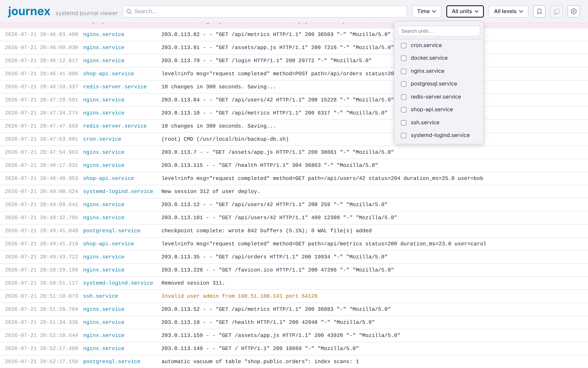
Task: Check the nginx.service checkbox
Action: pyautogui.click(x=404, y=71)
